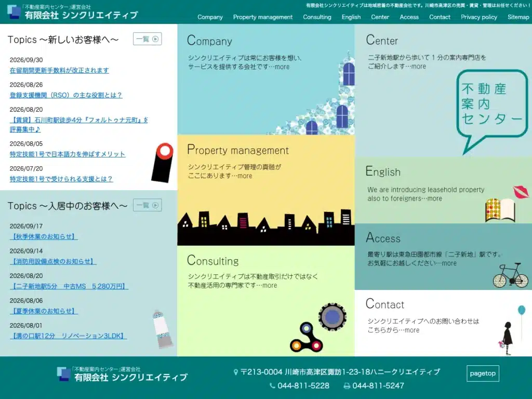Open 【二子新地駅5分 中古MS 5,280万円】 listing
This screenshot has height=399, width=532.
(x=69, y=286)
